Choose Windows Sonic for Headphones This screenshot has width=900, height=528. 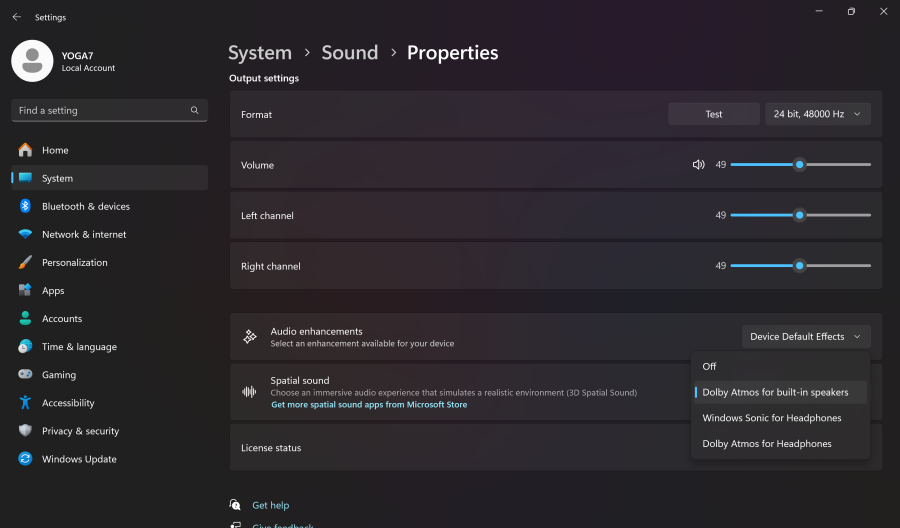click(x=771, y=418)
